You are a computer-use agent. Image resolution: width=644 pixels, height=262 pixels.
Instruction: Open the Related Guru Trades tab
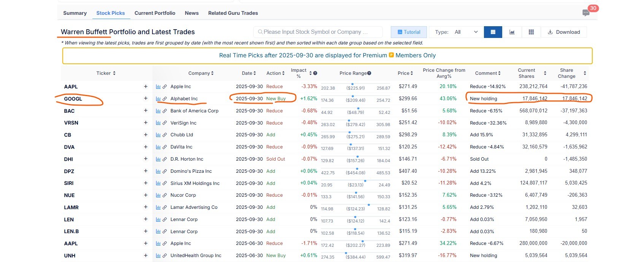(233, 13)
